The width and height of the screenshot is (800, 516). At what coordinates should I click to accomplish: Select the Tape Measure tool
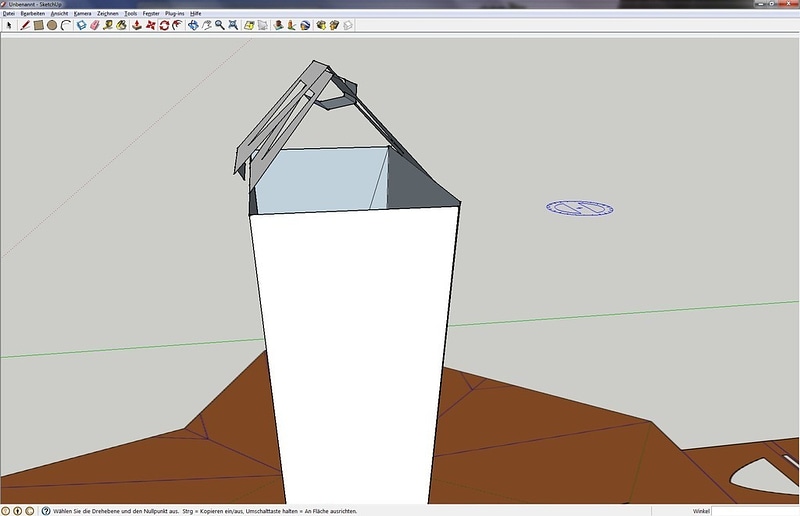coord(108,25)
